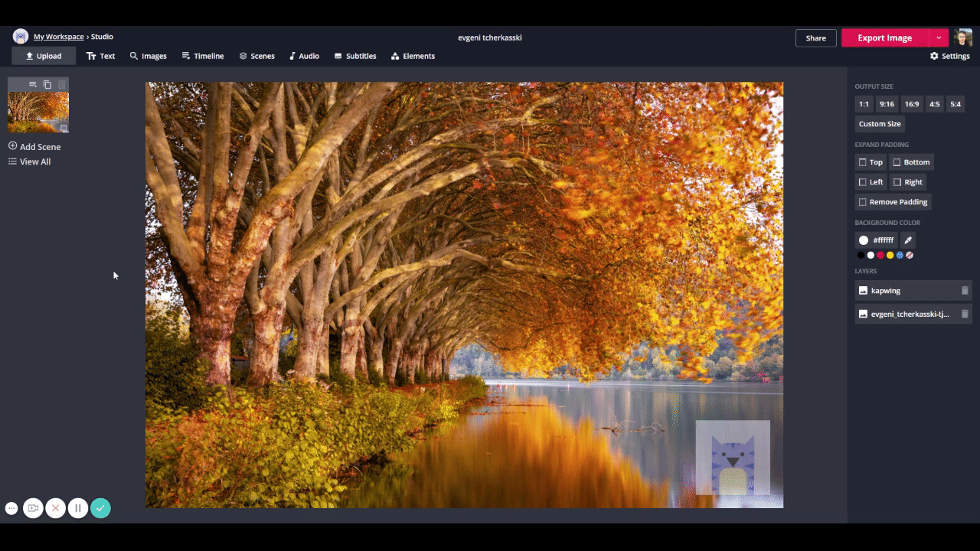Open the Subtitles tab
This screenshot has height=551, width=980.
coord(355,56)
